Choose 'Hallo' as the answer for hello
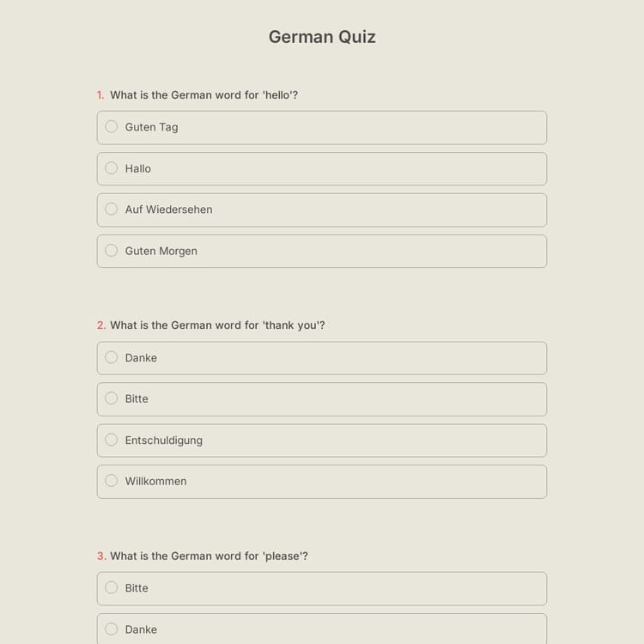The image size is (644, 644). (112, 168)
